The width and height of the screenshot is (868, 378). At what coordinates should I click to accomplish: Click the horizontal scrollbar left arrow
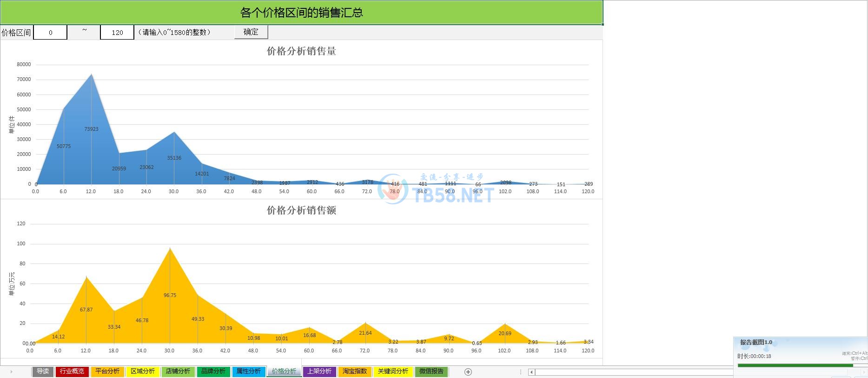point(531,372)
